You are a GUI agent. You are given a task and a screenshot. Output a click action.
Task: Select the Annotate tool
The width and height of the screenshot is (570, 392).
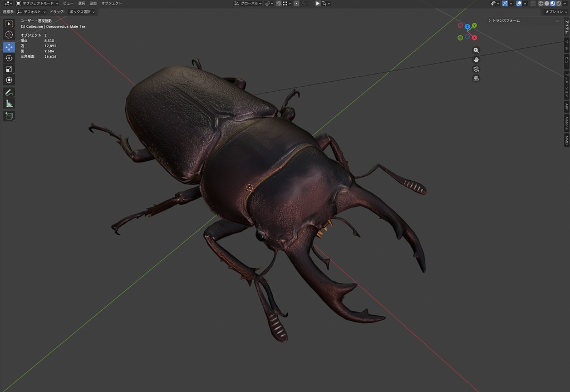9,92
